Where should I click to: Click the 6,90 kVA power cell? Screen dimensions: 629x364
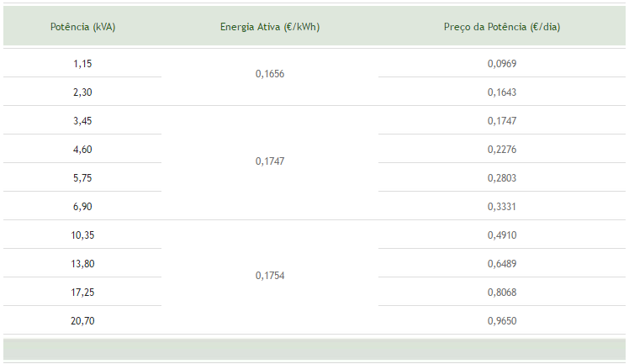[82, 207]
